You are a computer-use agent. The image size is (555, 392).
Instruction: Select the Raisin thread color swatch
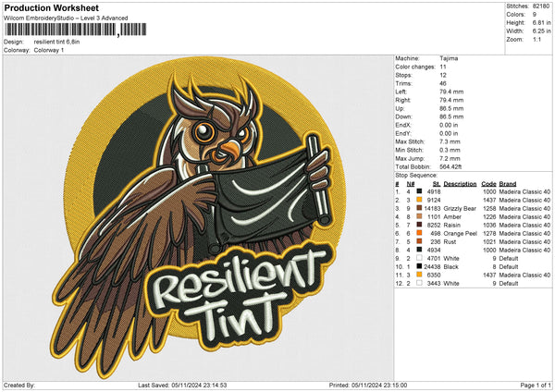point(419,225)
